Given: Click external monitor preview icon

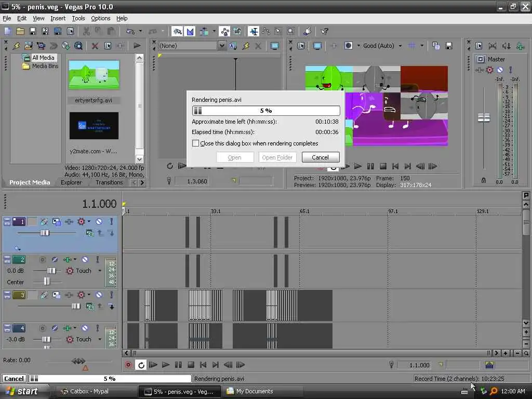Looking at the screenshot, I should point(317,46).
